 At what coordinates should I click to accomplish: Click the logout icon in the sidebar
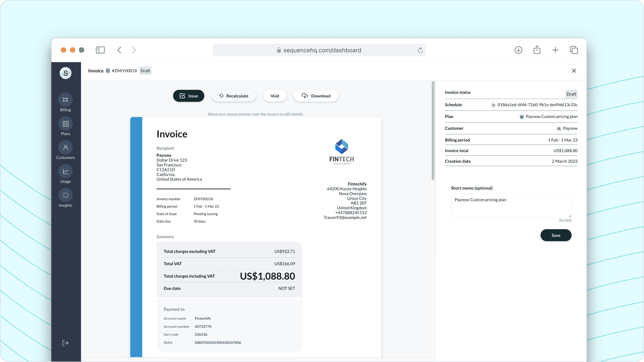65,343
